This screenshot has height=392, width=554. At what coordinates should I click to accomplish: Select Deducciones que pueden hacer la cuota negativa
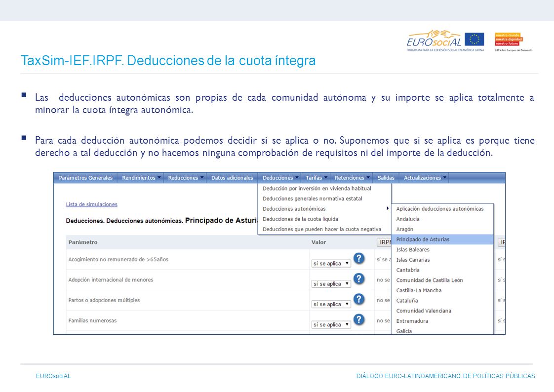[x=325, y=230]
